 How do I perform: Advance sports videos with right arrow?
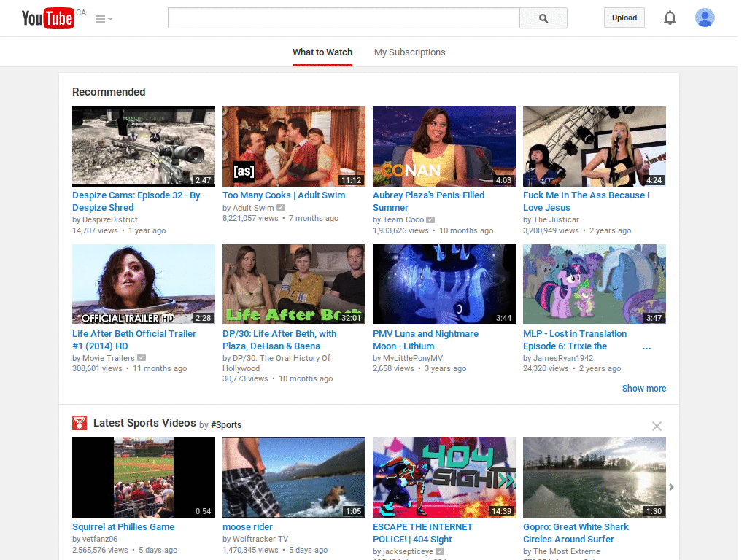[x=671, y=487]
